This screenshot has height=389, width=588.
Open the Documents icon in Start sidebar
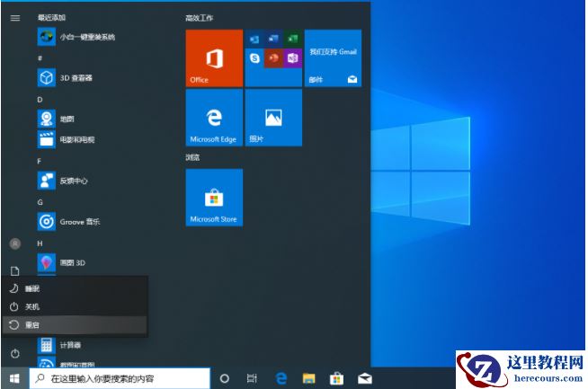pyautogui.click(x=15, y=271)
